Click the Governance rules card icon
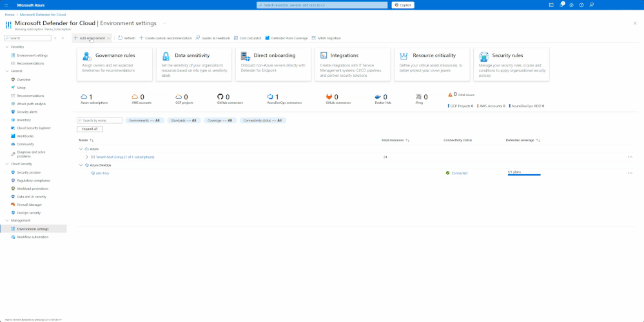Screen dimensions: 644x322 (86, 56)
